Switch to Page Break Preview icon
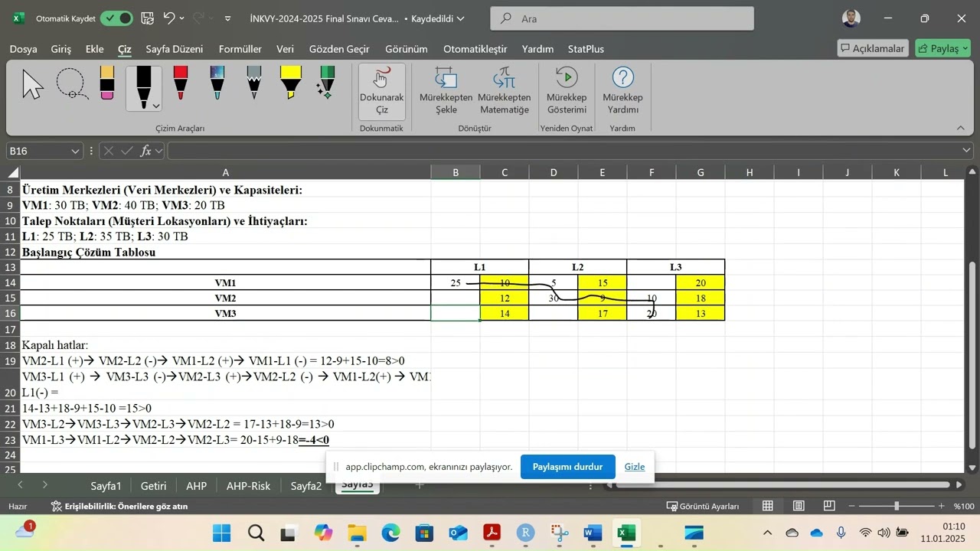The image size is (980, 551). [x=829, y=506]
